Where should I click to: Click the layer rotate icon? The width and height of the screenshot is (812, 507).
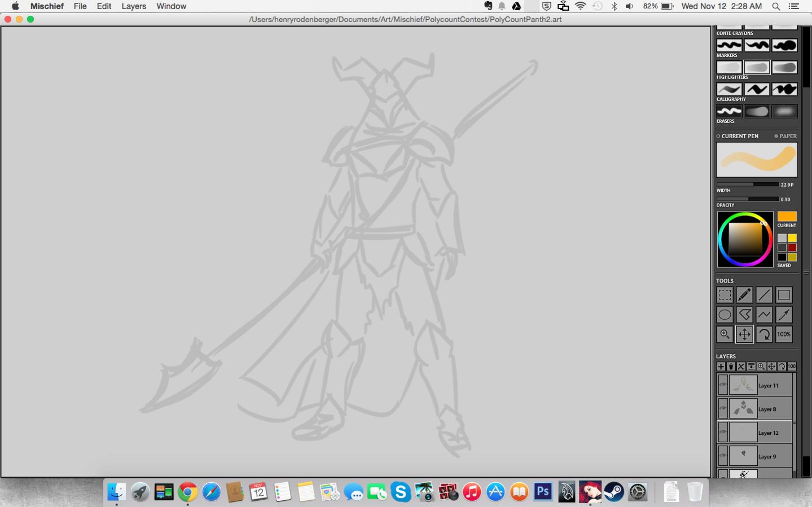click(782, 367)
